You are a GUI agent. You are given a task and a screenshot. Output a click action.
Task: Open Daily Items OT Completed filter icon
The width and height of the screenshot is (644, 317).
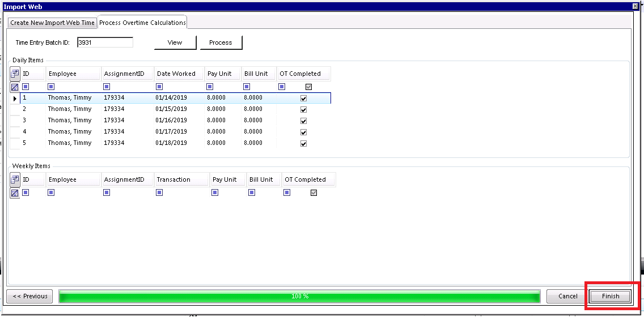(282, 87)
